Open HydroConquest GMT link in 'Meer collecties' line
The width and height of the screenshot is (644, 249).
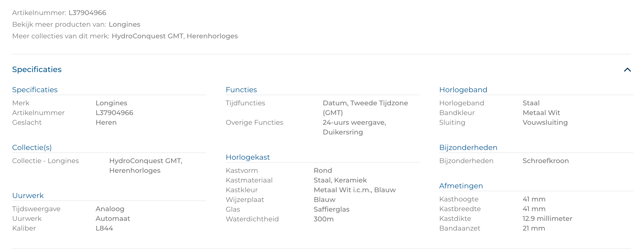point(147,36)
